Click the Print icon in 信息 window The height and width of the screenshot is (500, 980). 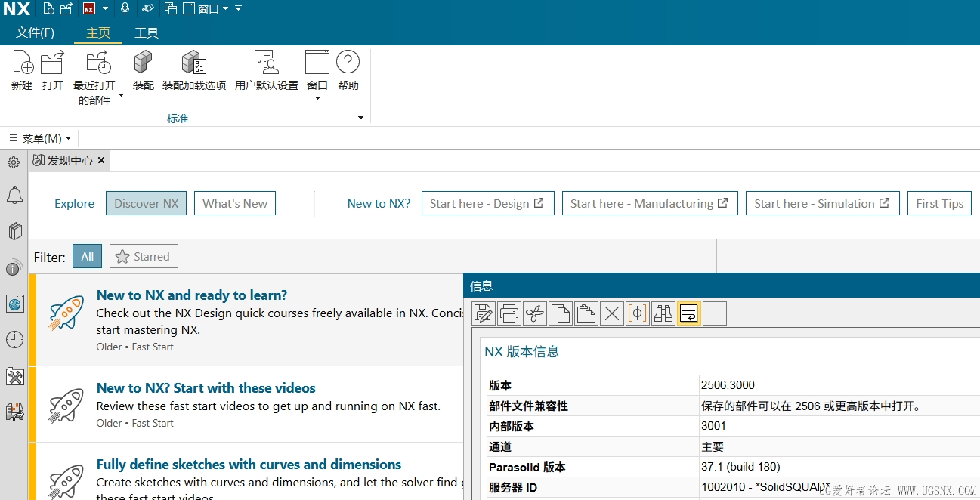click(509, 313)
